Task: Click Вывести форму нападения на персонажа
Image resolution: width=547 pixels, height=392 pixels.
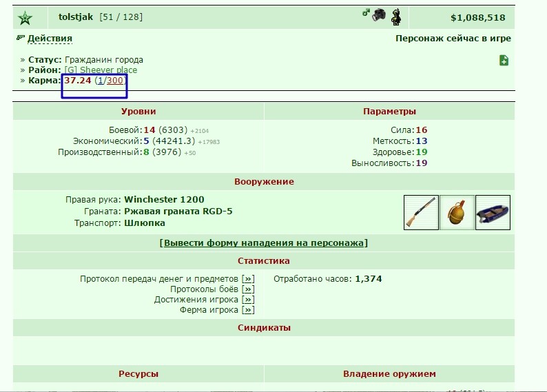Action: click(264, 243)
